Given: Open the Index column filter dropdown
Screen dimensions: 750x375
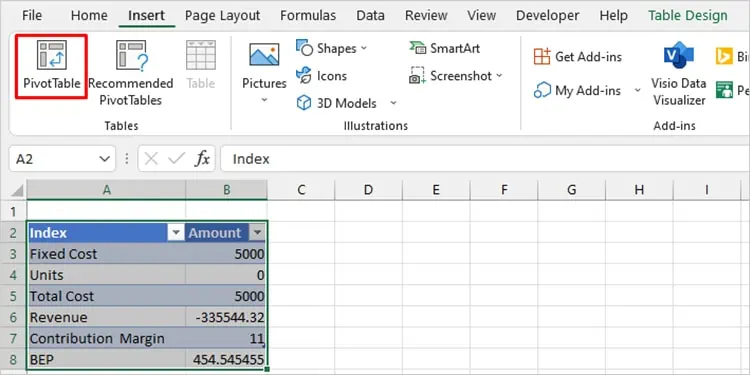Looking at the screenshot, I should click(176, 233).
